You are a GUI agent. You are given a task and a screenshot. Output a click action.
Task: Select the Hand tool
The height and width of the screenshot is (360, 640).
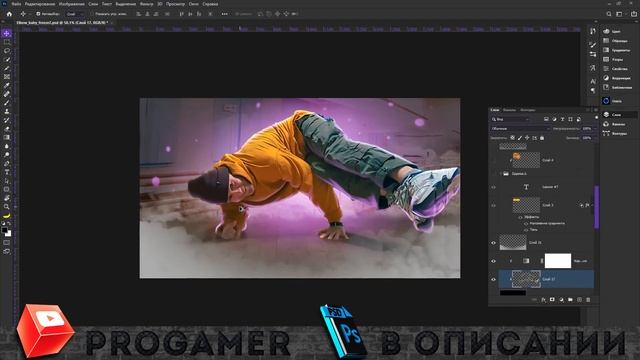(7, 198)
